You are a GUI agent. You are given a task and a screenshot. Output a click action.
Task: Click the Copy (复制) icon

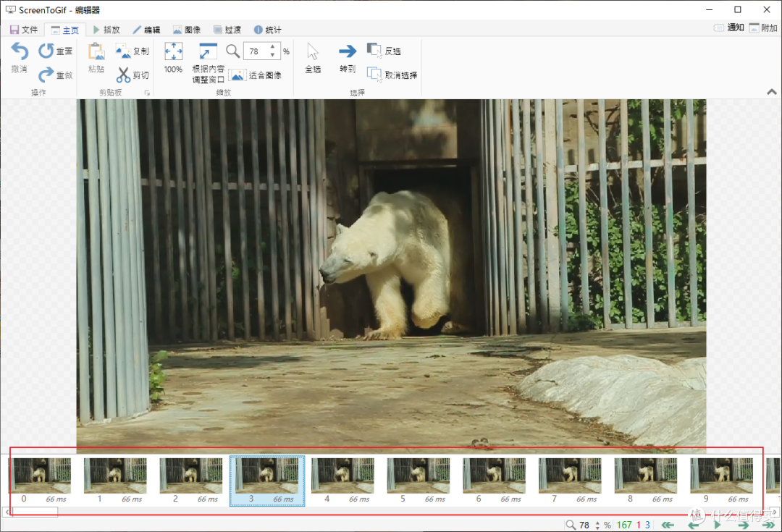pos(123,51)
